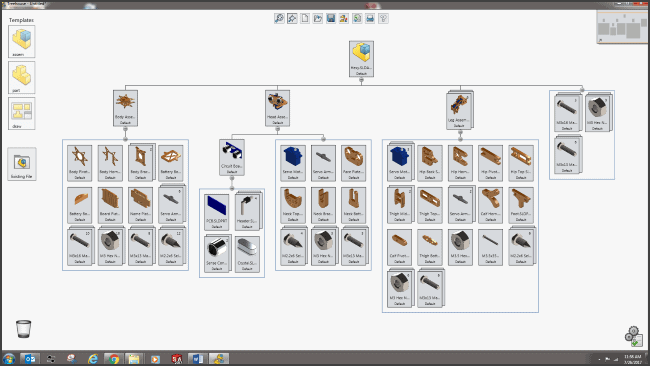650x366 pixels.
Task: Select the Servo Motor card in Leg group
Action: [x=400, y=162]
